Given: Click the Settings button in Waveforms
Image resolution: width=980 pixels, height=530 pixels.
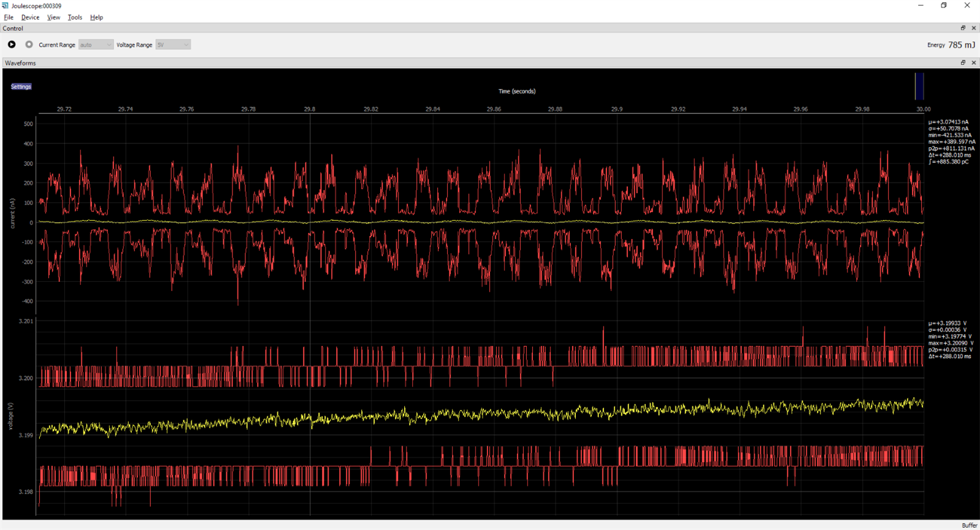Looking at the screenshot, I should click(21, 86).
